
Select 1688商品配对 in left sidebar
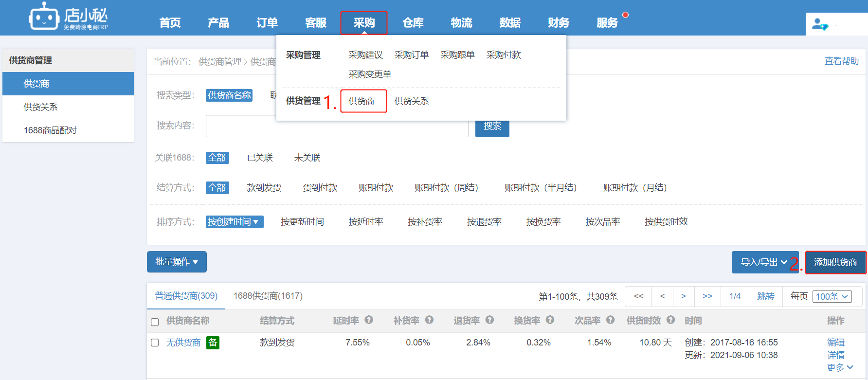[x=68, y=130]
